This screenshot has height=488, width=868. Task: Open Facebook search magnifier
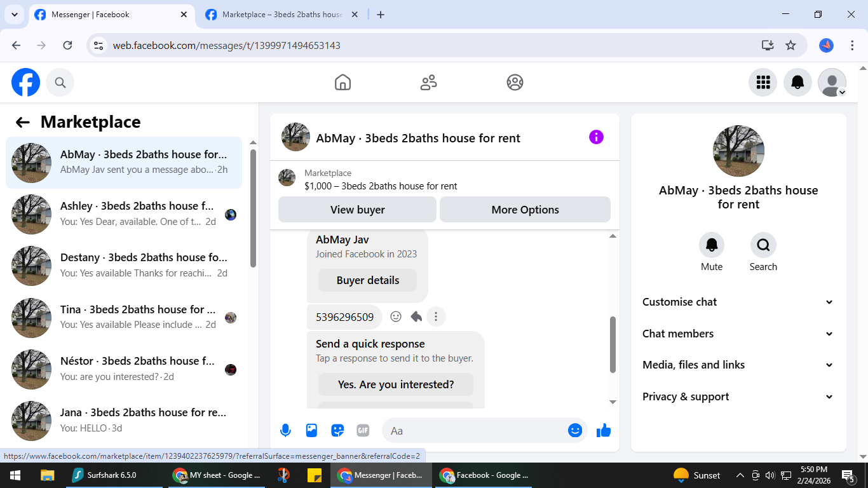click(x=60, y=83)
